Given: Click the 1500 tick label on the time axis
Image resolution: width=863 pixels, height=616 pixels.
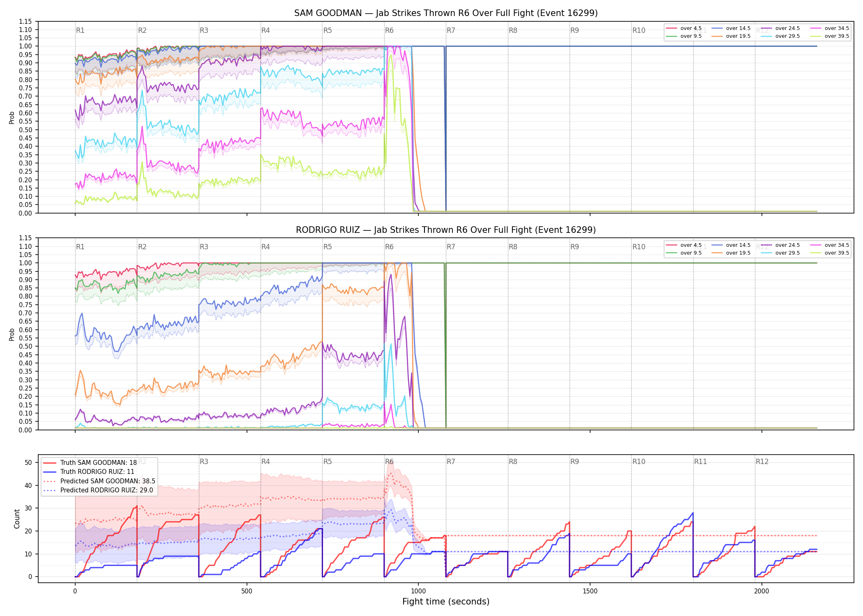Looking at the screenshot, I should [590, 591].
